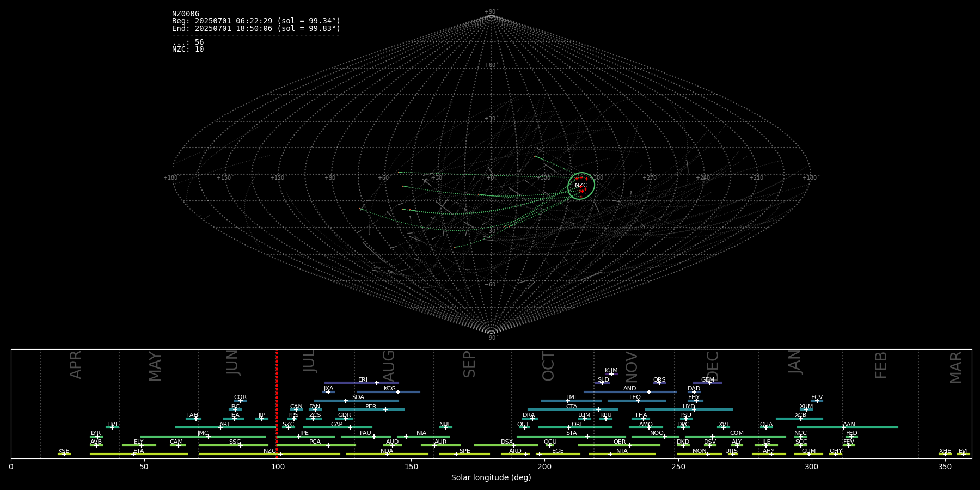Click the NIA shower activity bar
This screenshot has width=980, height=490.
[x=422, y=437]
